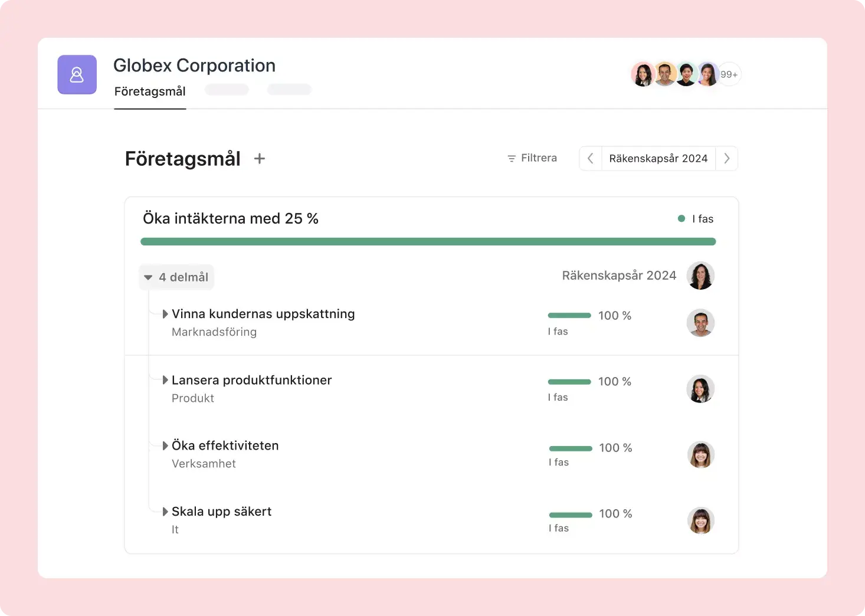Screen dimensions: 865x616
Task: Click the Skala upp säkert progress bar
Action: point(571,515)
